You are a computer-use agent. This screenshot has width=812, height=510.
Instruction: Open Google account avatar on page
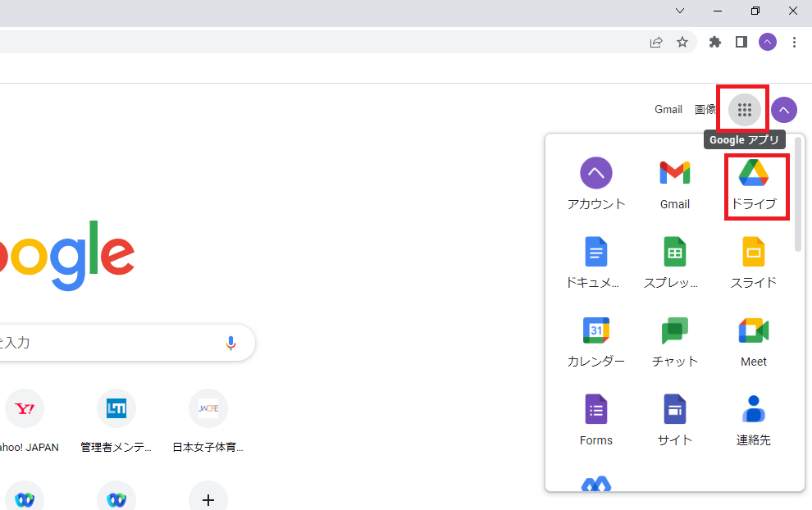pos(784,110)
